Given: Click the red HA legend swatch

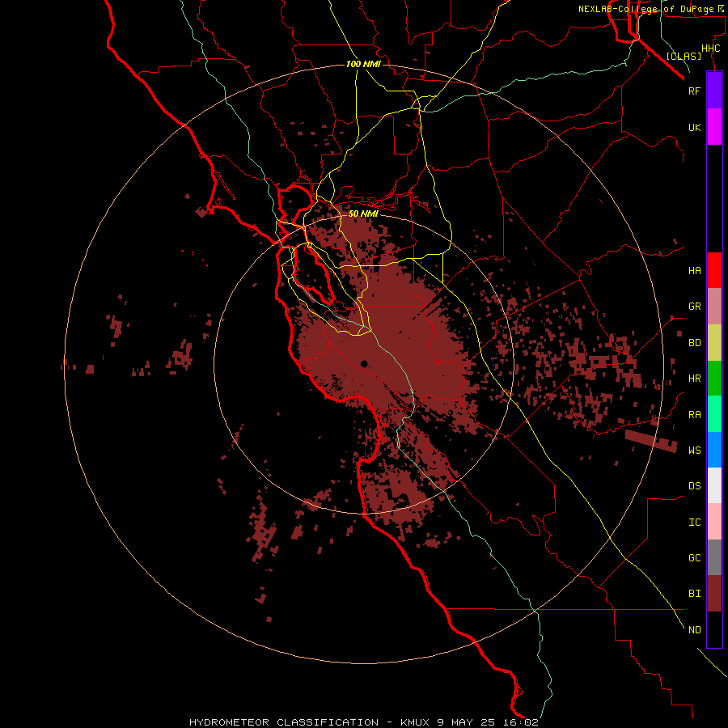Looking at the screenshot, I should pos(714,270).
